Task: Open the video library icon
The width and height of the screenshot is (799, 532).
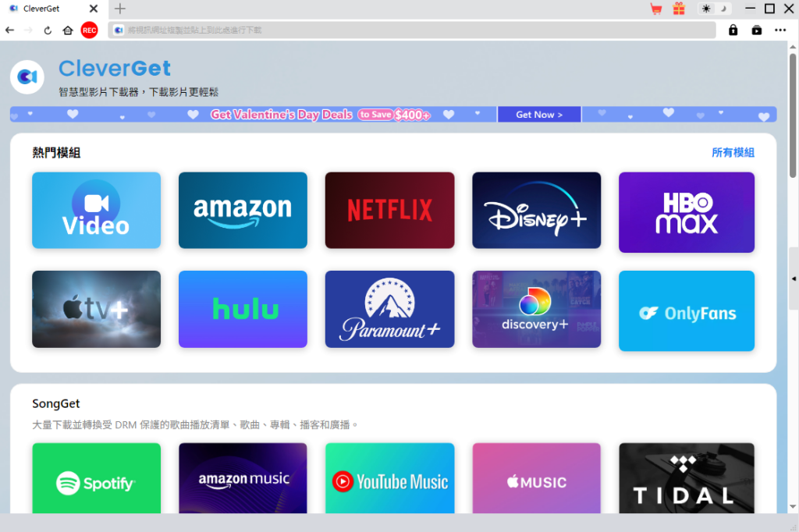Action: click(756, 30)
